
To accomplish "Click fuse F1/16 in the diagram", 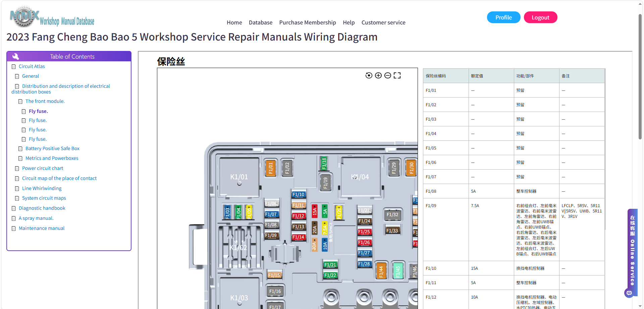I will 275,291.
